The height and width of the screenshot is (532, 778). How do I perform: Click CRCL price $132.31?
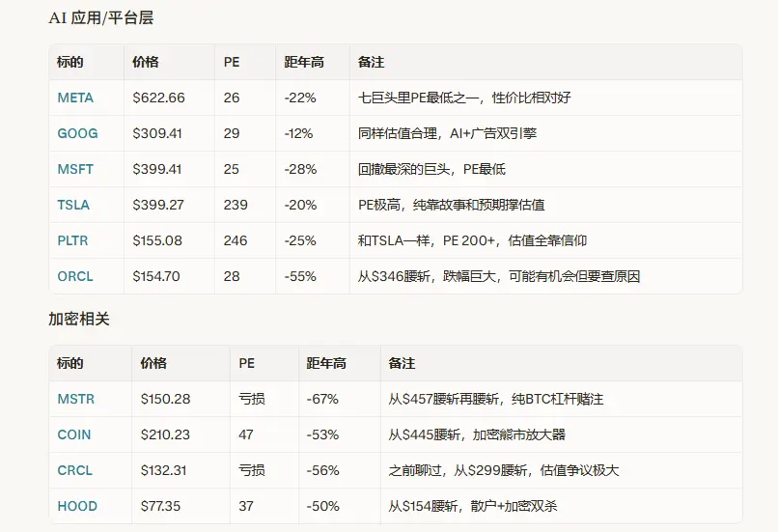pyautogui.click(x=163, y=470)
